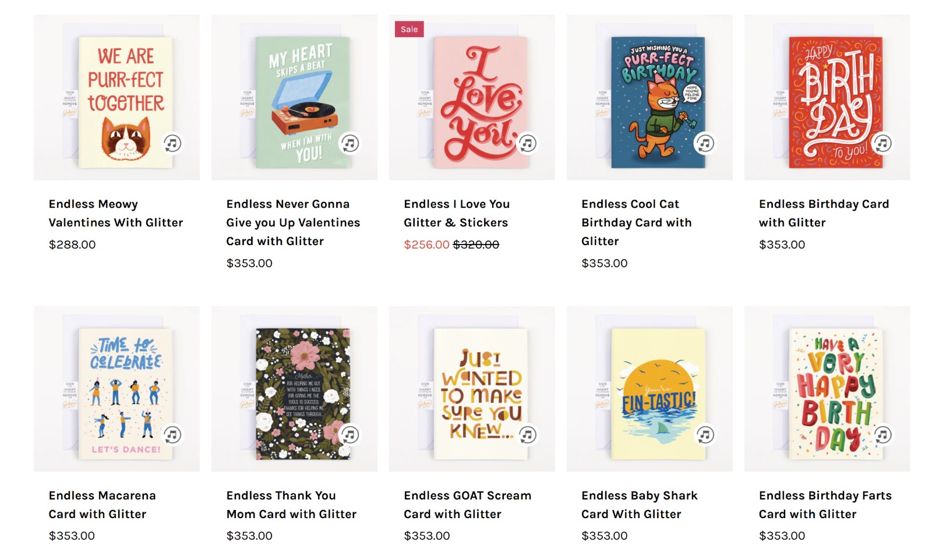Click music icon on GOAT Scream card
The width and height of the screenshot is (932, 560).
[527, 435]
